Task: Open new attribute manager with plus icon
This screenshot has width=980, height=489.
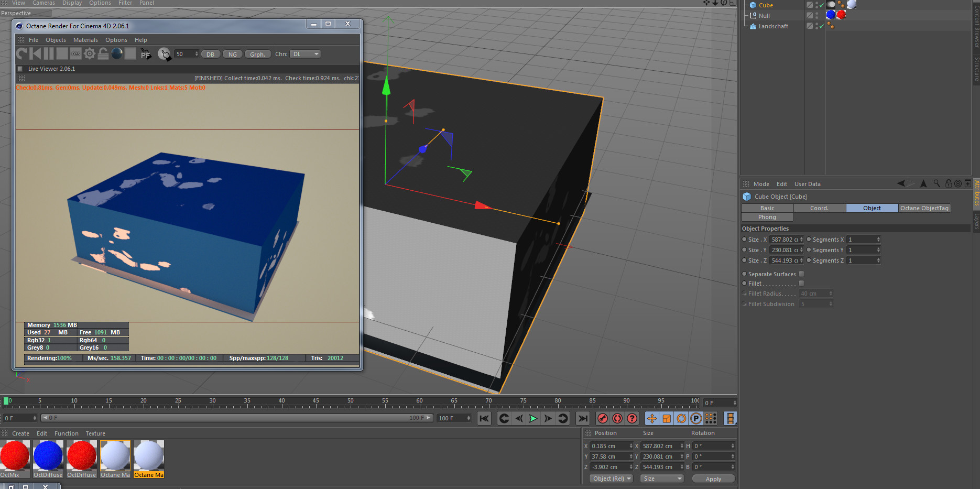Action: point(967,183)
